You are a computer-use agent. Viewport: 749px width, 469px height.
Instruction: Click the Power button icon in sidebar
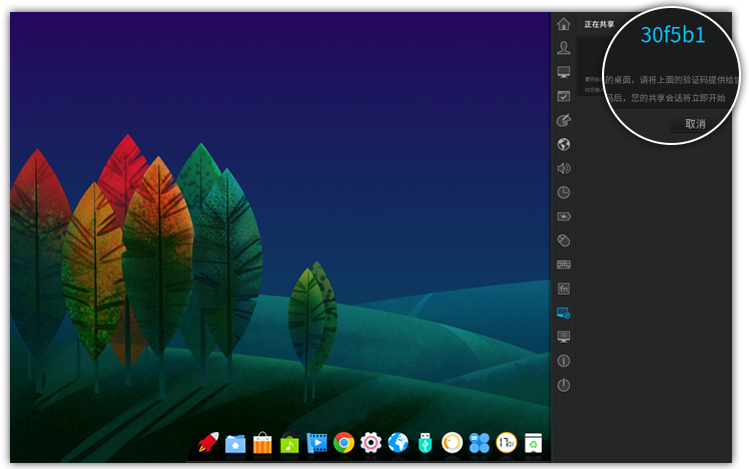(x=564, y=385)
